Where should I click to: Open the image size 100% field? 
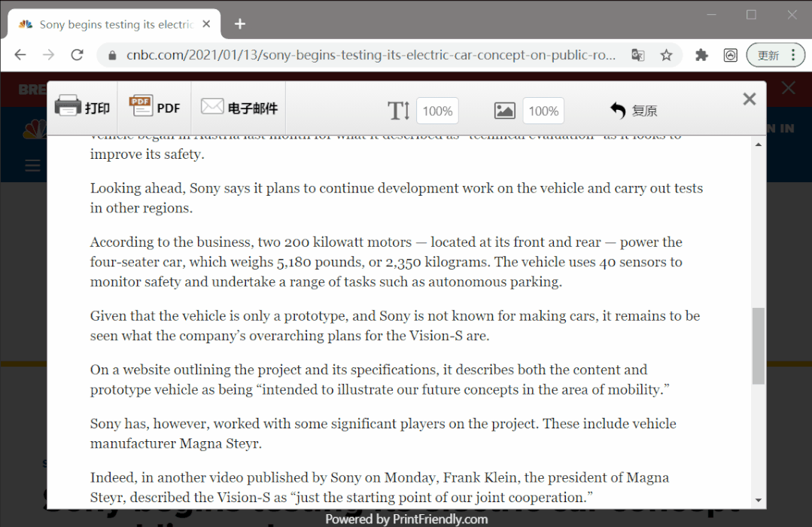tap(543, 111)
